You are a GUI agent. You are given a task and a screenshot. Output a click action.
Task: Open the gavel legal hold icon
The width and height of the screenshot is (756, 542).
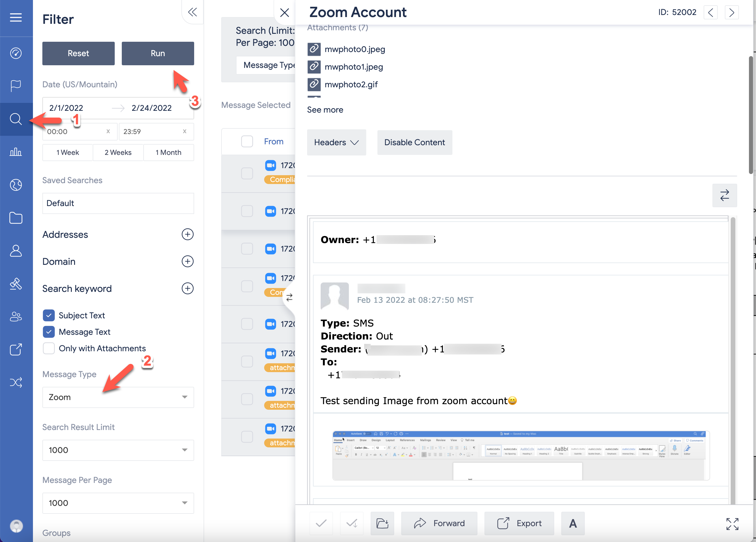click(x=16, y=284)
